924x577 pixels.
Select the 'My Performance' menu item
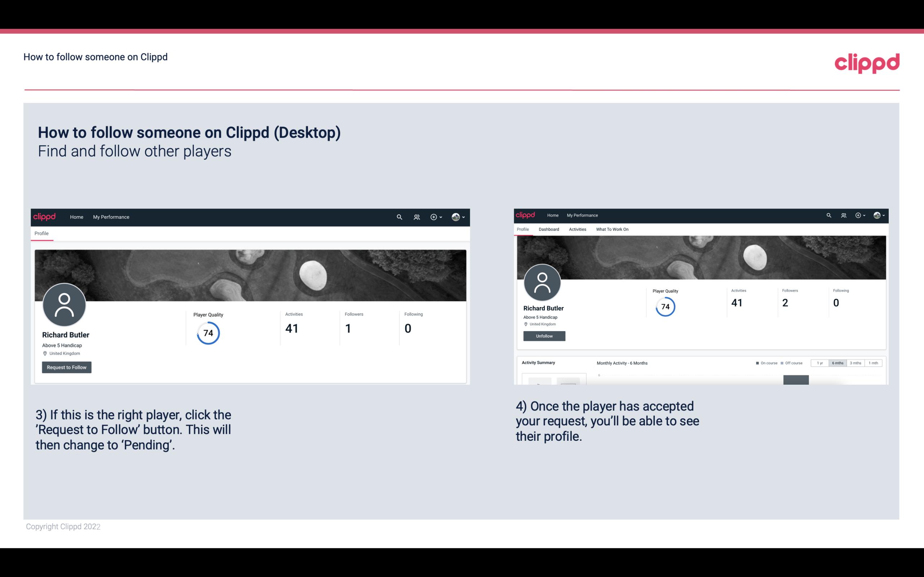pyautogui.click(x=110, y=217)
